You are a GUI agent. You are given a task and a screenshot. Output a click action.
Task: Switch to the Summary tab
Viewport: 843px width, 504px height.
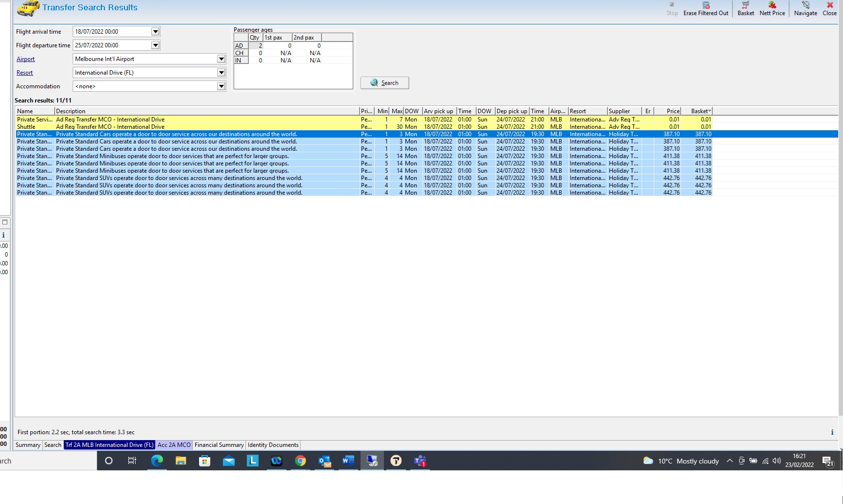[x=28, y=445]
